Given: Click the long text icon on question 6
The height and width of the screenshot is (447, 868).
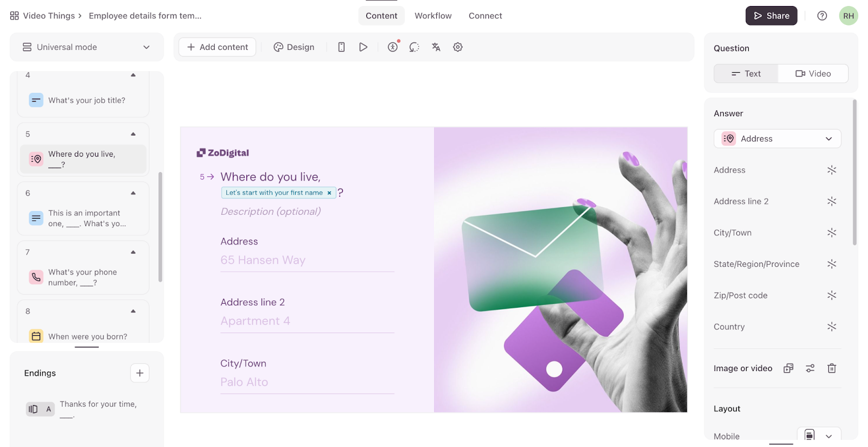Looking at the screenshot, I should coord(36,218).
